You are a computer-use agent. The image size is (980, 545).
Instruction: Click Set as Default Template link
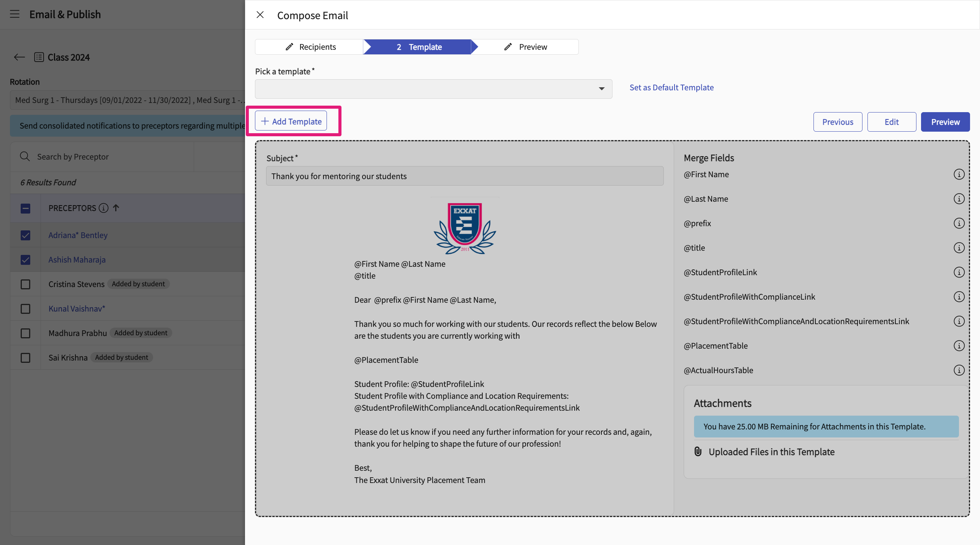coord(671,88)
